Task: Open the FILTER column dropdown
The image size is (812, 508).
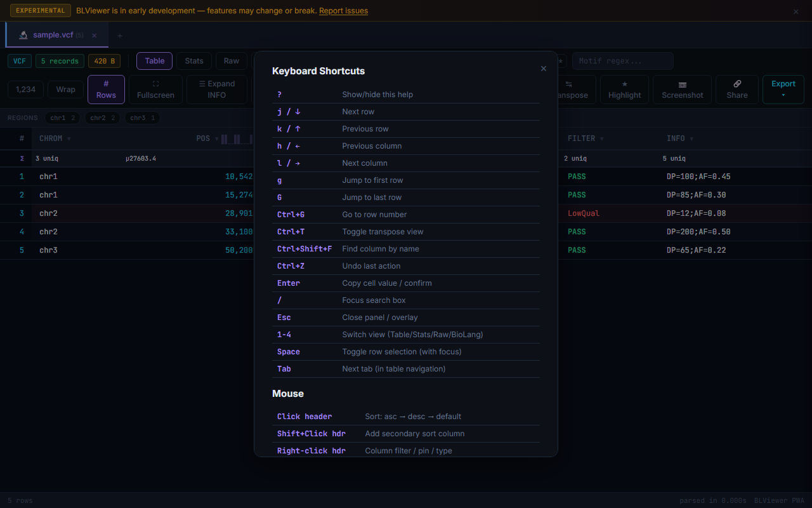Action: (x=601, y=138)
